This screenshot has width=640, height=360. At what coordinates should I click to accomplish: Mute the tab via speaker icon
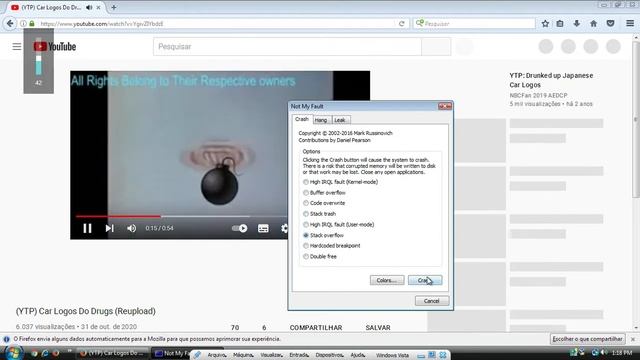click(x=89, y=7)
